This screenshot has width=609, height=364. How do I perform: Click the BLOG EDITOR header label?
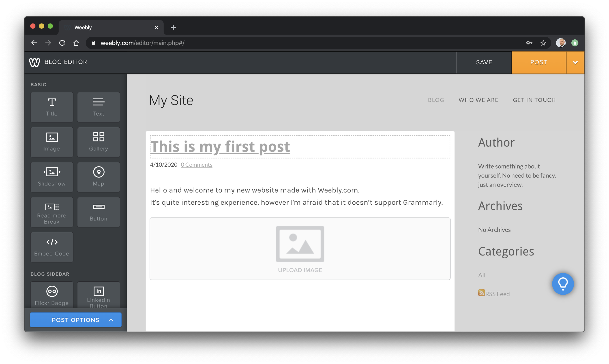click(66, 62)
